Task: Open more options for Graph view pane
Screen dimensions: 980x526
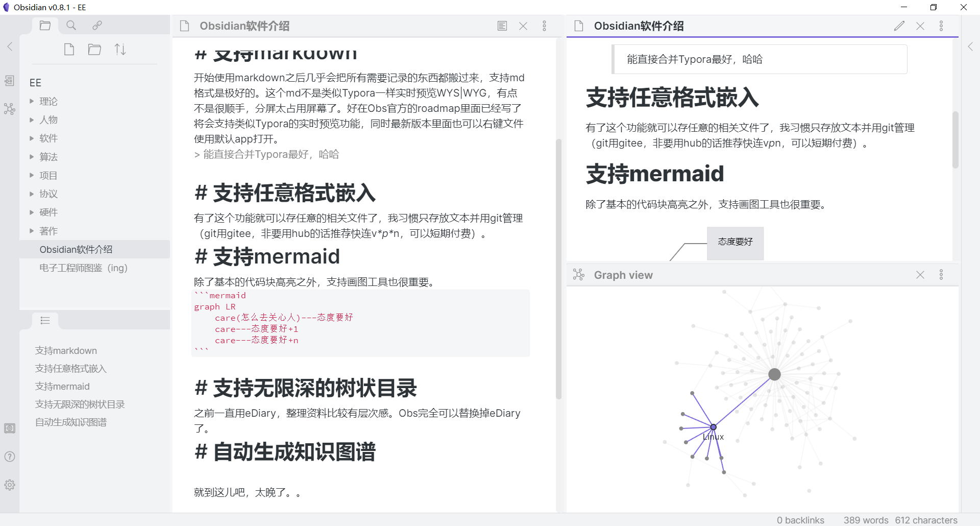Action: pyautogui.click(x=941, y=275)
